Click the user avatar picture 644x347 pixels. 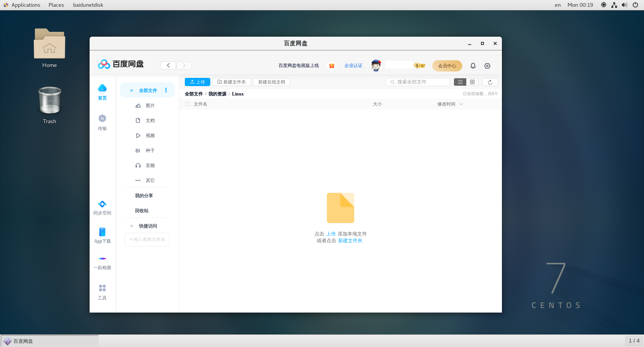click(376, 66)
